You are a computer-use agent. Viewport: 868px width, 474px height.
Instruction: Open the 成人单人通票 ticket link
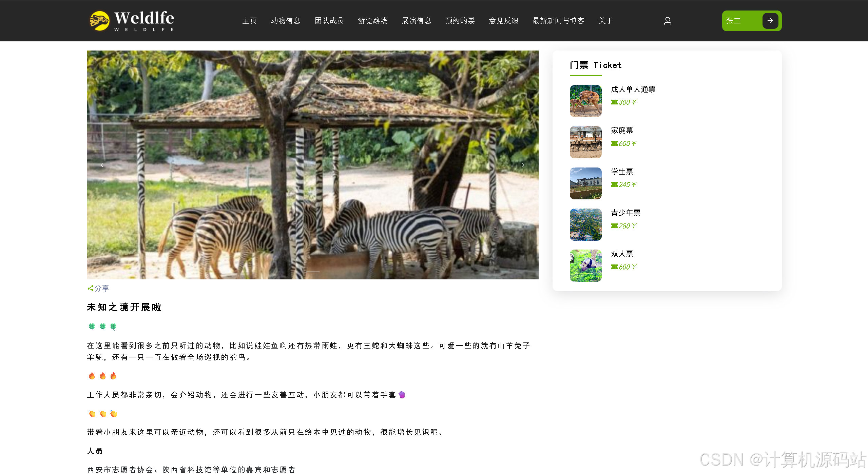(633, 90)
